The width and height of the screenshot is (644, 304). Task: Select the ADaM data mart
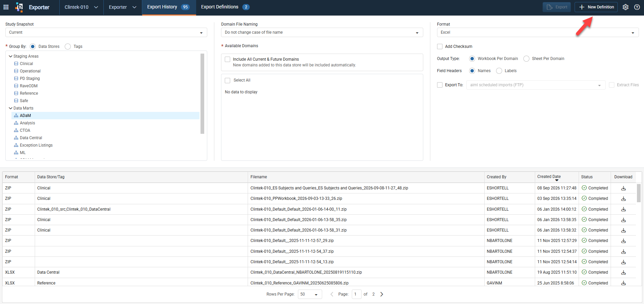click(105, 116)
